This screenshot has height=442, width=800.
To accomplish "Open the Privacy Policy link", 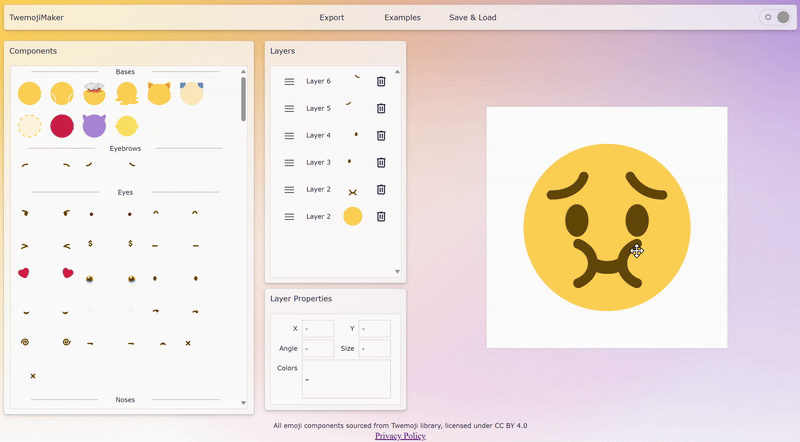I will pyautogui.click(x=400, y=436).
